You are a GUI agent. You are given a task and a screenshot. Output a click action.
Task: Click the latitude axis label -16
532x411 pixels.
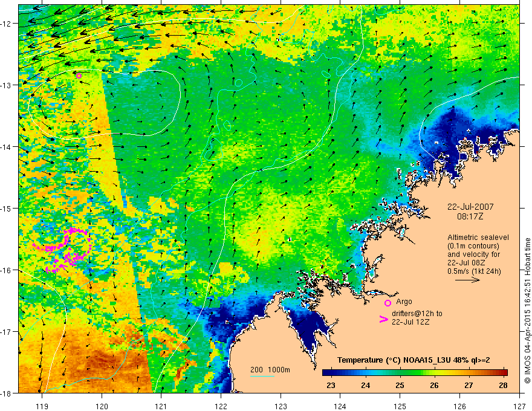(6, 270)
